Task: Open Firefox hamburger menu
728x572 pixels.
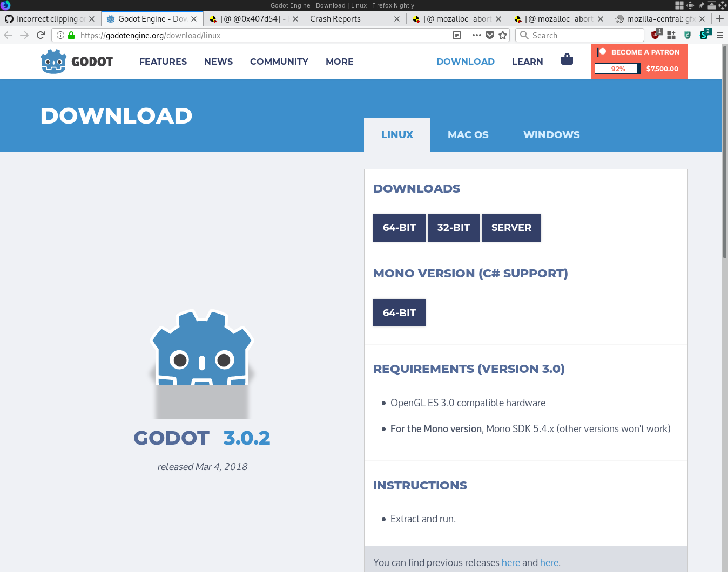Action: click(720, 35)
